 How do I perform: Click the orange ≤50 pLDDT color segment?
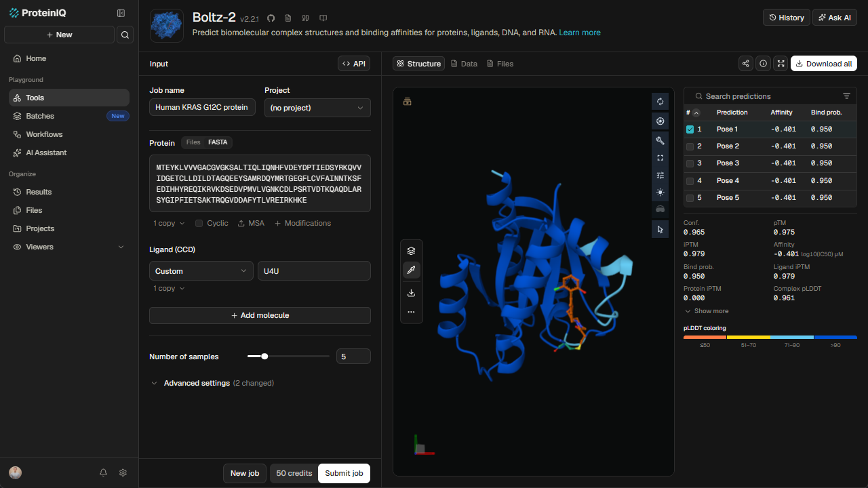click(705, 337)
